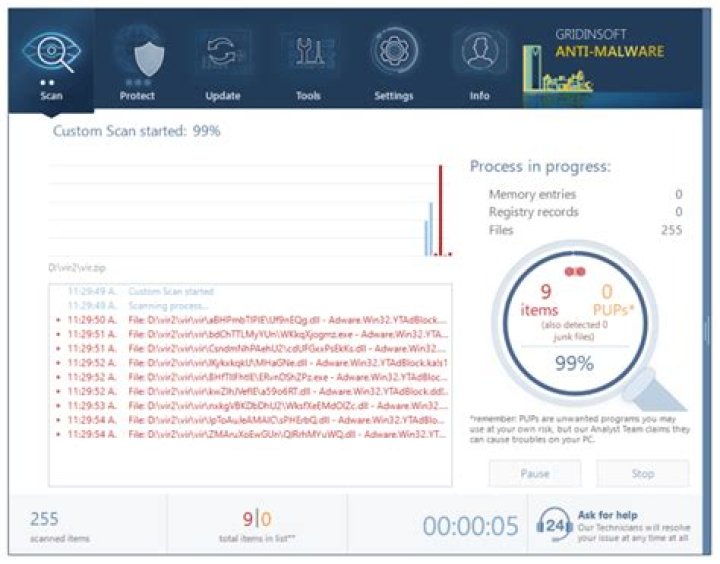Screen dimensions: 720x564
Task: Click the Files 255 count row
Action: (x=585, y=230)
